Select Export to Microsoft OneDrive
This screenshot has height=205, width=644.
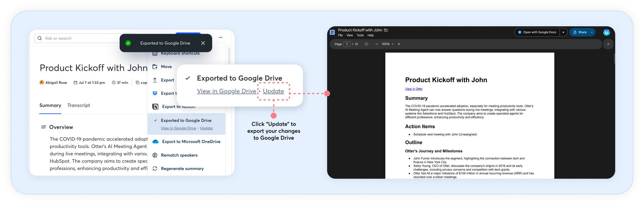pyautogui.click(x=191, y=142)
